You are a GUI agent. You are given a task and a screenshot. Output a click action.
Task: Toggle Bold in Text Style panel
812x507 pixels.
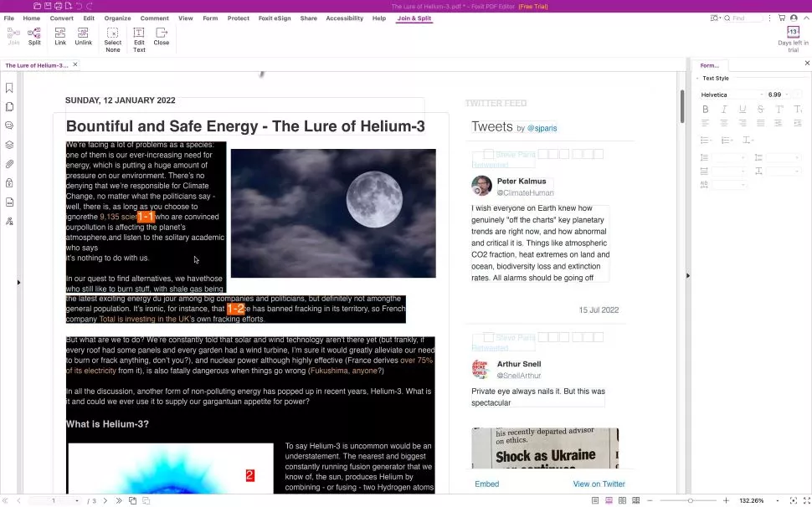click(706, 109)
